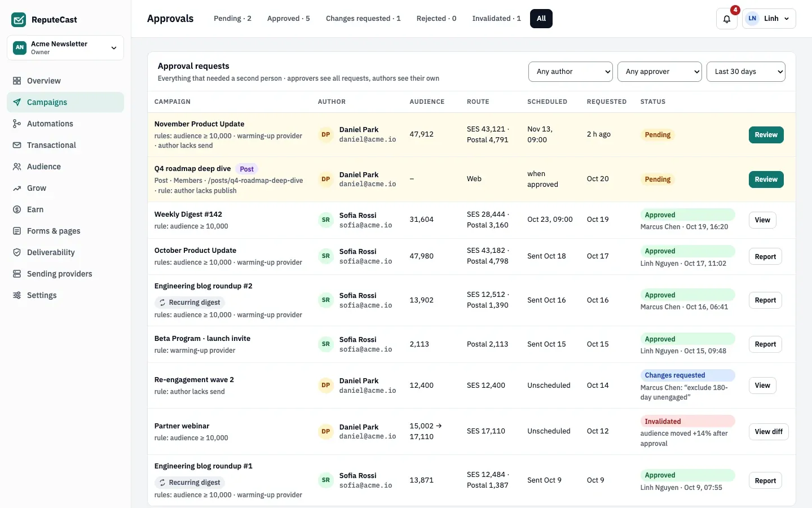Click the Automations branch icon
This screenshot has width=812, height=508.
pyautogui.click(x=17, y=124)
